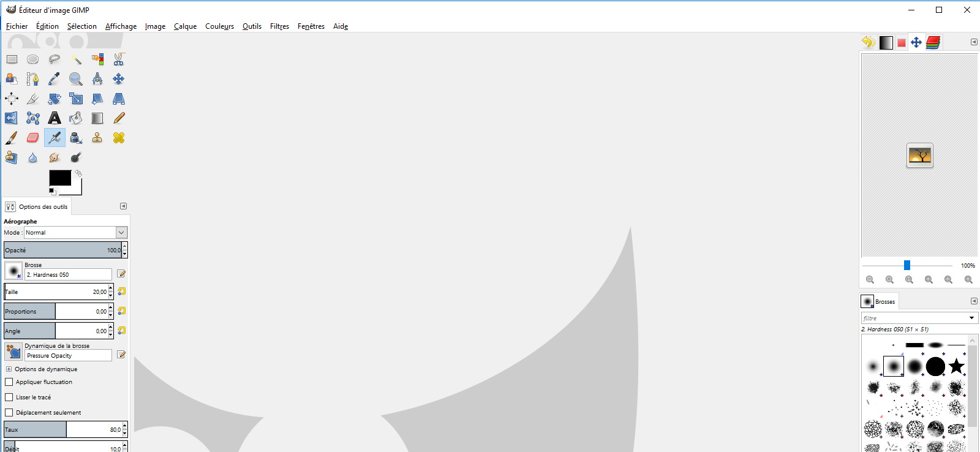This screenshot has width=980, height=452.
Task: Select the Scissors Select tool
Action: (x=119, y=59)
